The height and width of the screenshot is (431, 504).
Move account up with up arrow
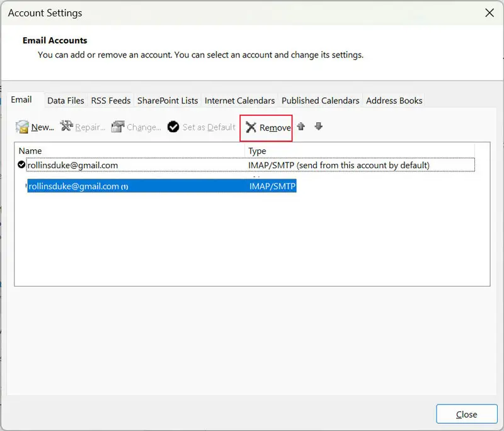point(301,127)
